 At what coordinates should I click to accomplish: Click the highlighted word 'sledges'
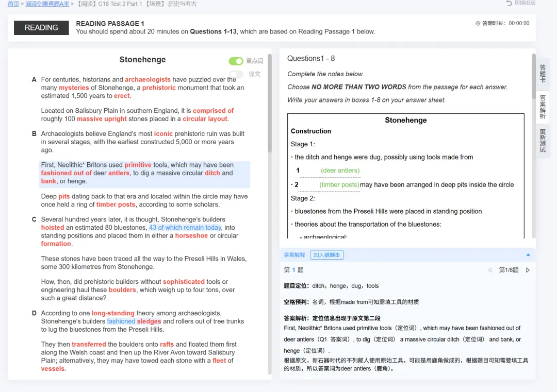point(149,321)
